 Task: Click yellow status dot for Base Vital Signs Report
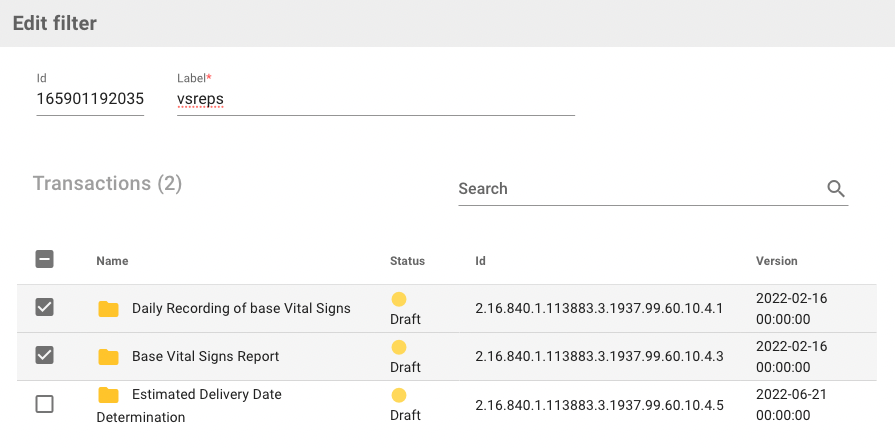pyautogui.click(x=399, y=347)
